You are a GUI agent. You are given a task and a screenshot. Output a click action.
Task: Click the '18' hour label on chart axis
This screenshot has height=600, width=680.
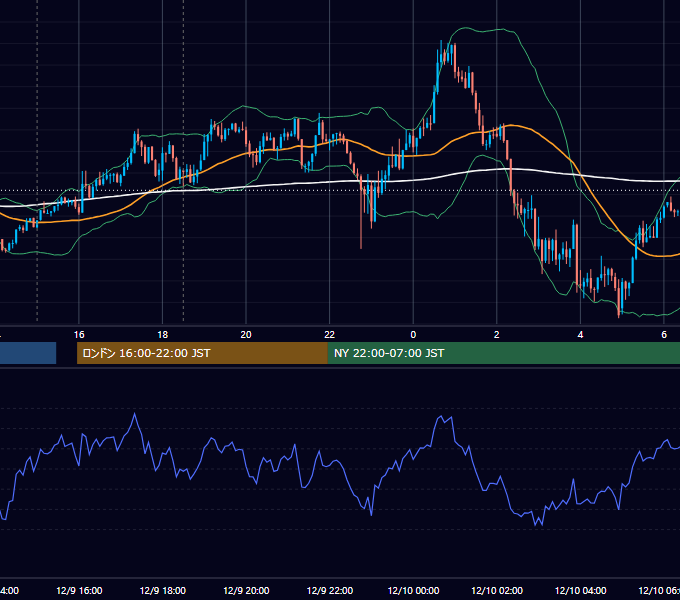163,335
